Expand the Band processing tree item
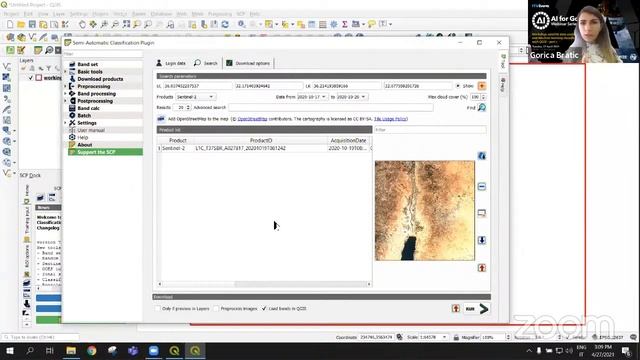Viewport: 640px width, 360px height. [x=65, y=94]
